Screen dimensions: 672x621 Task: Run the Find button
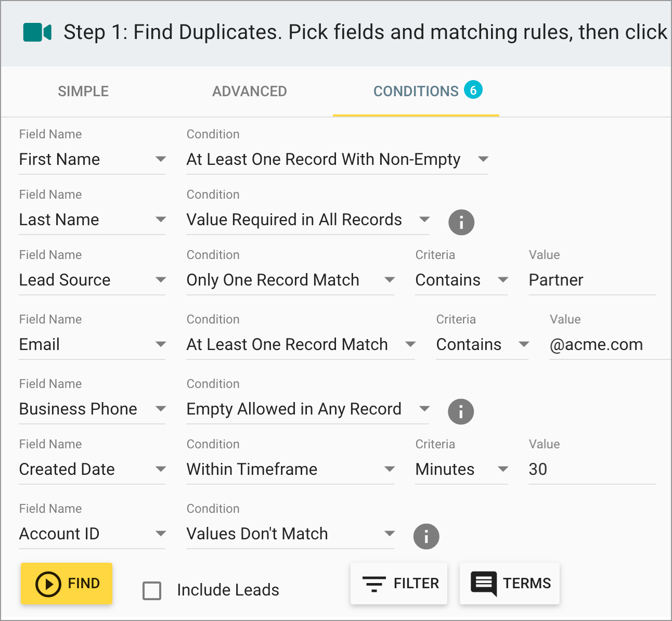pos(67,584)
